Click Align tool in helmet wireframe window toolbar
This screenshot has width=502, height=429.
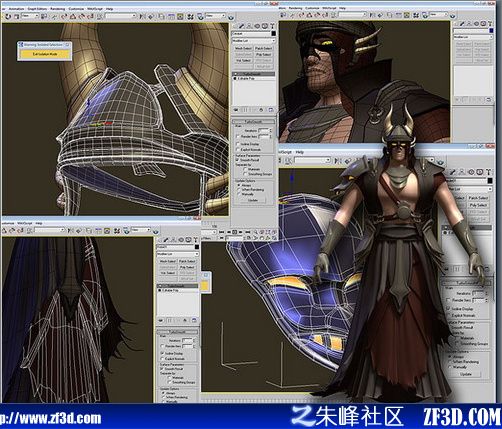click(151, 16)
